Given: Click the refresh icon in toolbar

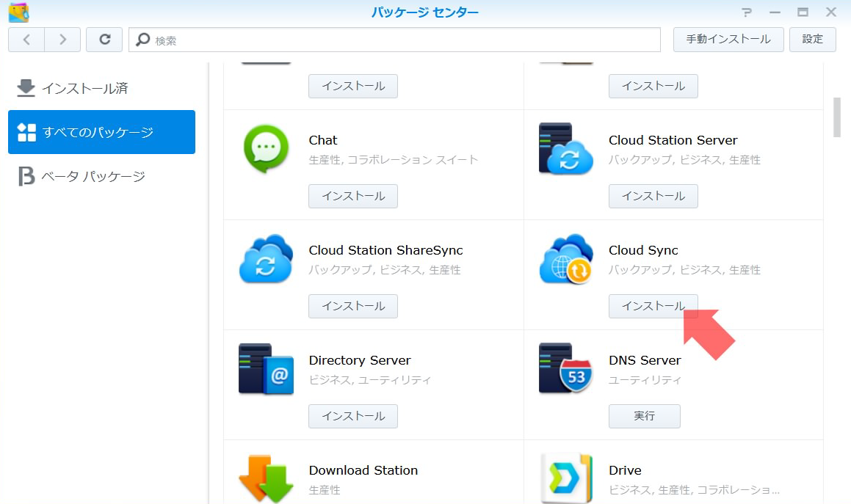Looking at the screenshot, I should click(x=104, y=40).
